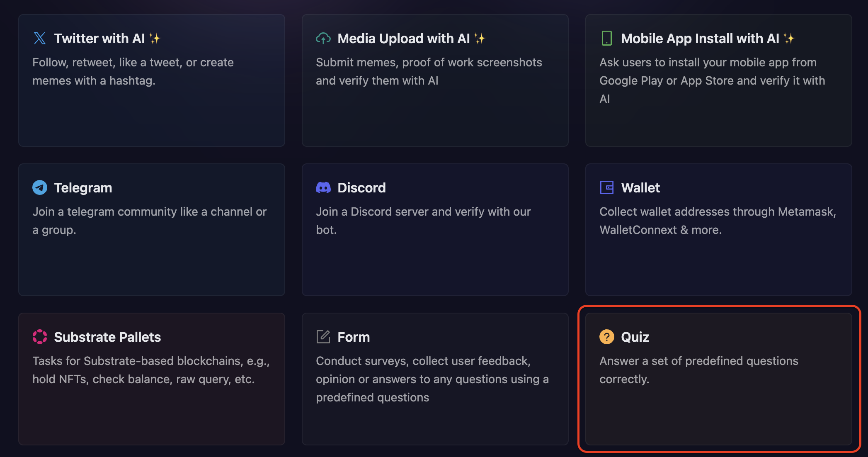Select the Substrate Pallets heading

107,337
